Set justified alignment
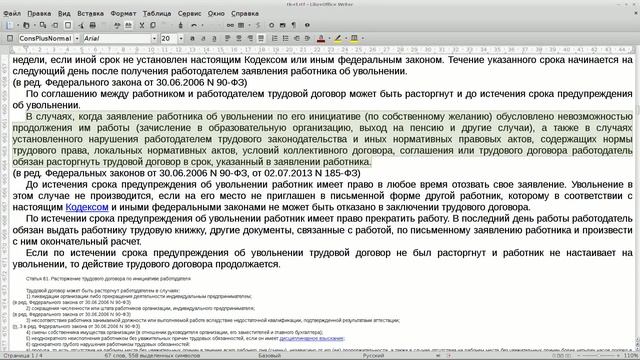The image size is (640, 360). [x=261, y=38]
